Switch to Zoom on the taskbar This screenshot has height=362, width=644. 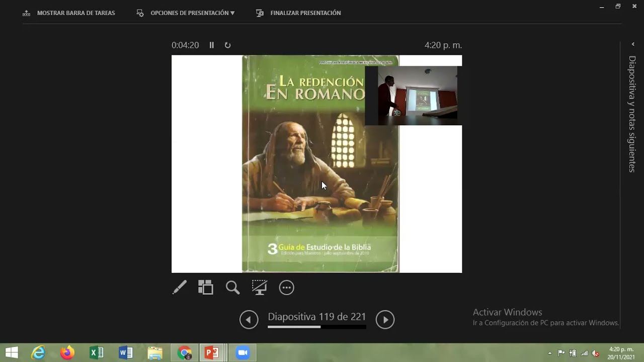[x=243, y=353]
